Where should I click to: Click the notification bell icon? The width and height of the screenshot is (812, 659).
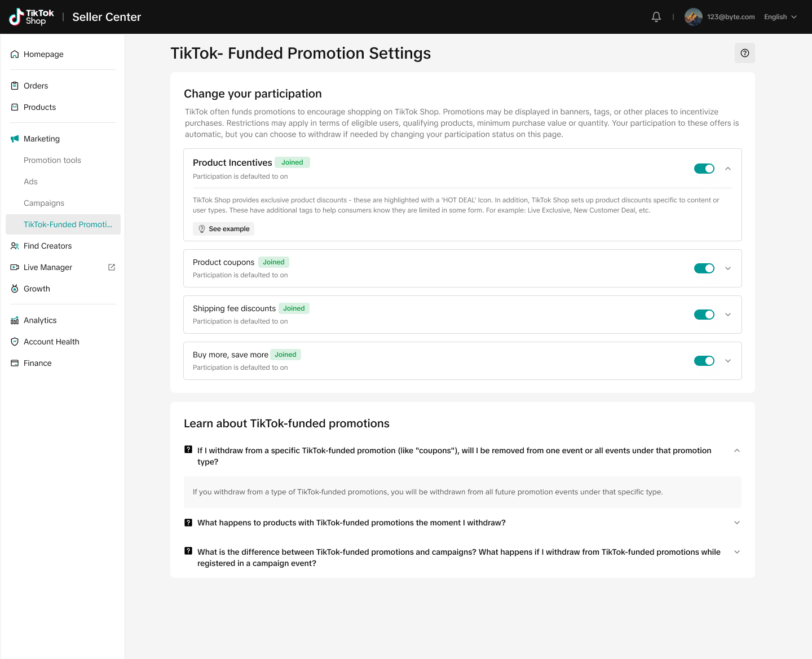coord(656,17)
